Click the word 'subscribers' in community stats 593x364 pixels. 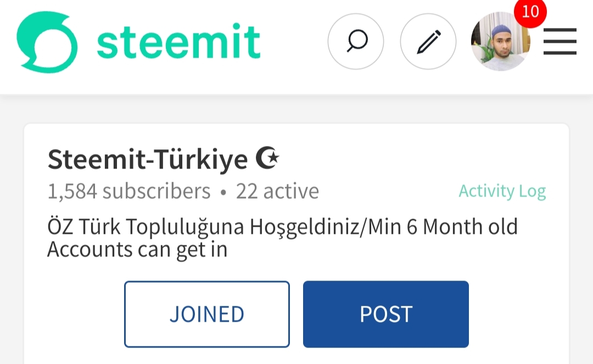(156, 191)
